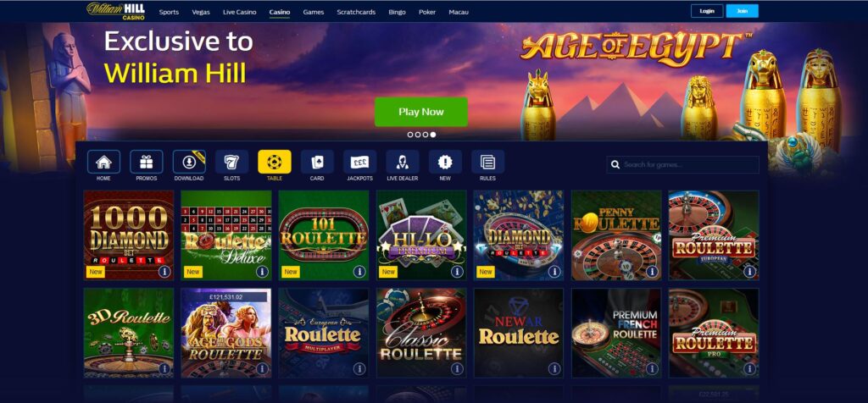This screenshot has width=868, height=403.
Task: Select the Live Dealer icon
Action: pos(403,162)
